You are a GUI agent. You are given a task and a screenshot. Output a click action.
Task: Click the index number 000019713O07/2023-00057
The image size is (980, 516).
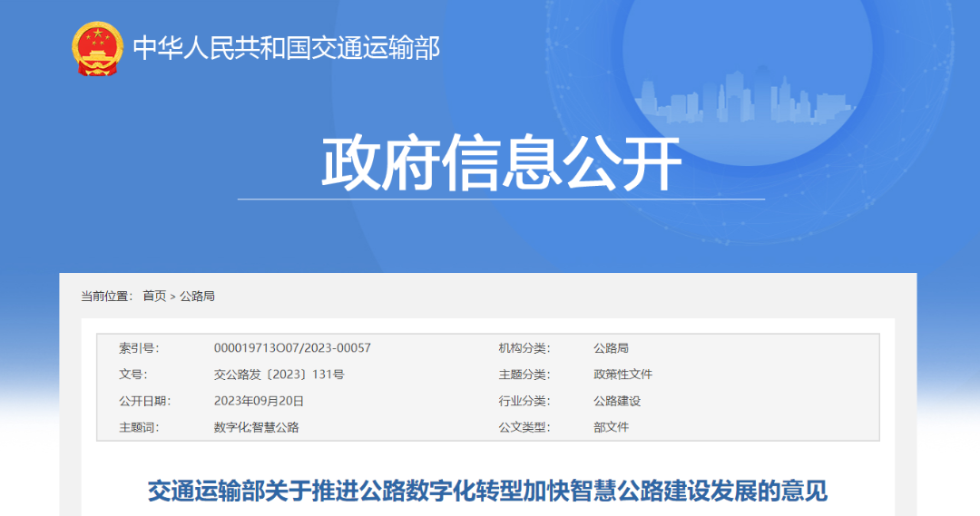tap(292, 348)
